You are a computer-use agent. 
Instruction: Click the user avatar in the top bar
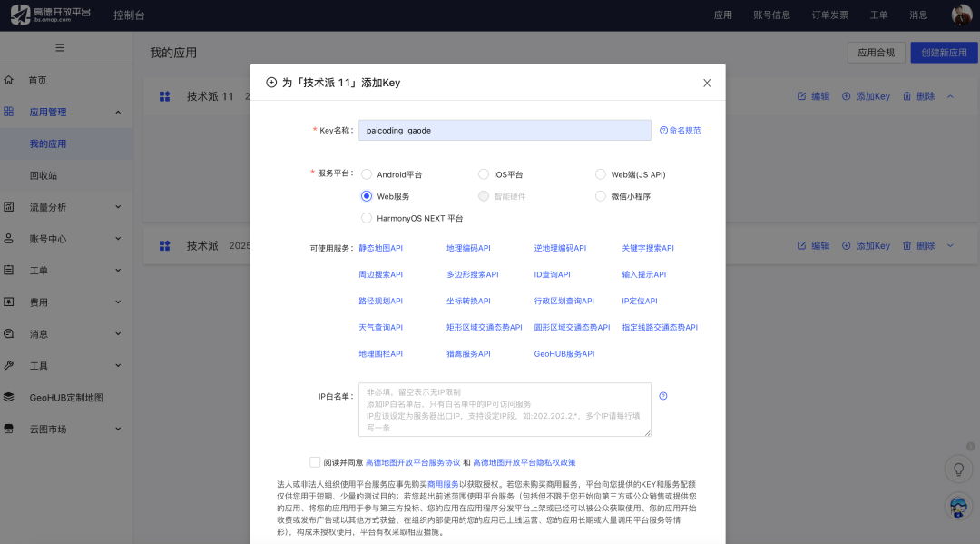961,15
